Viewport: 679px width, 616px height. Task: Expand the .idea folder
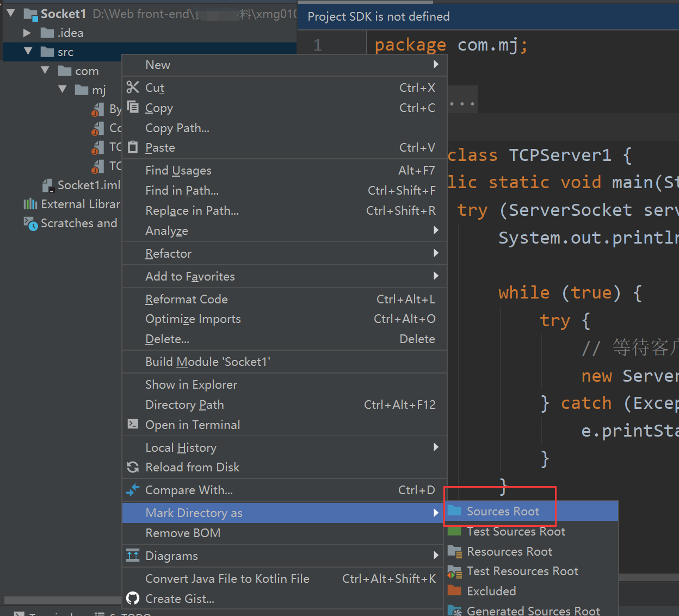[27, 33]
